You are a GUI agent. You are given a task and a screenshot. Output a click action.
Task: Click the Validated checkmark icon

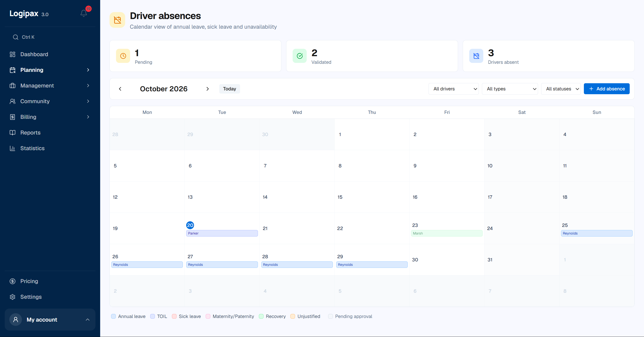300,56
